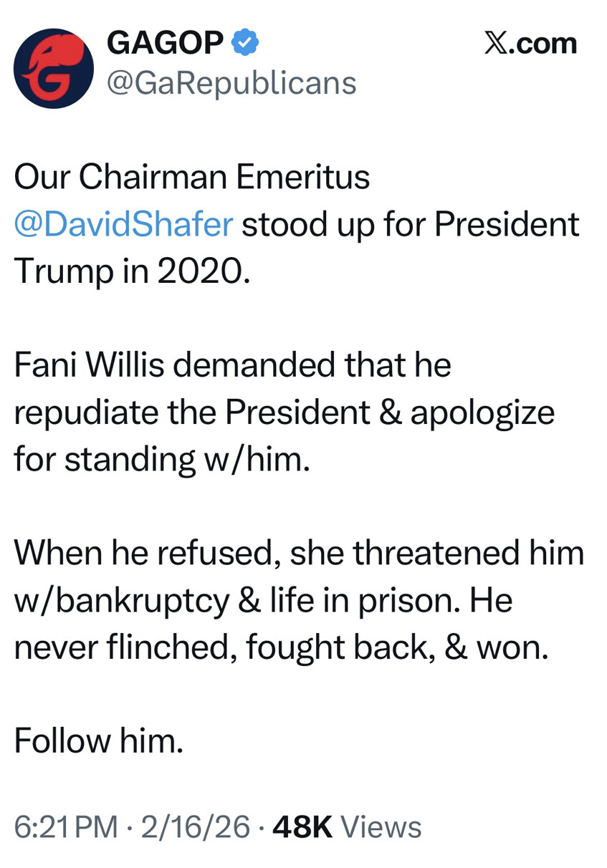Click the "w/bankruptcy & life in prison" line
607x868 pixels.
(262, 600)
